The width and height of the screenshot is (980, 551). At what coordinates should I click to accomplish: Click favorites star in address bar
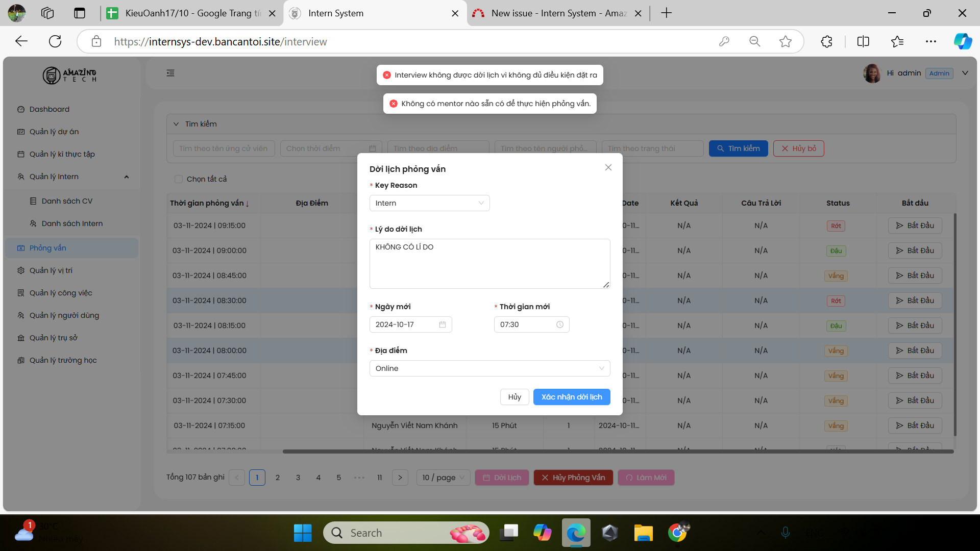click(x=785, y=41)
